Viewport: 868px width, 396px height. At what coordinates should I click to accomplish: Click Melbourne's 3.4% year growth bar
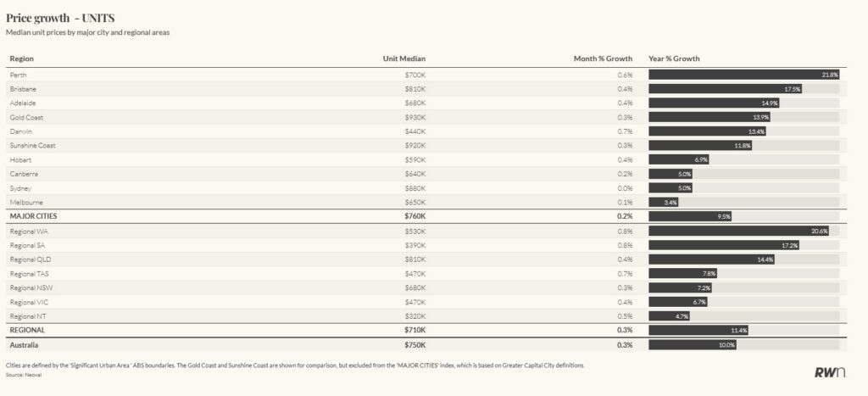tap(663, 203)
